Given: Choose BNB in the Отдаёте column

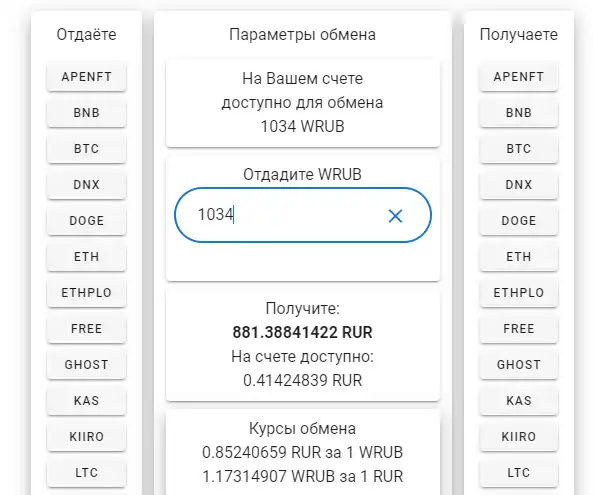Looking at the screenshot, I should coord(86,112).
